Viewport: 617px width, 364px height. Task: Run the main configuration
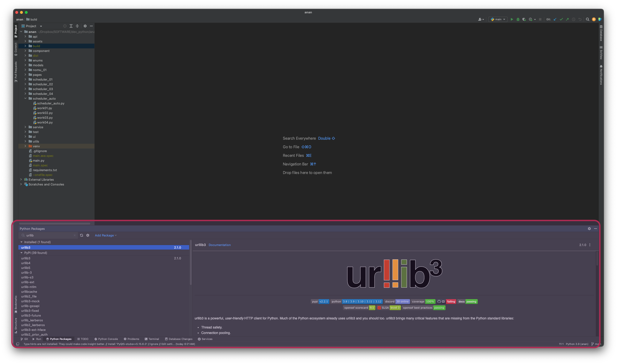(512, 19)
